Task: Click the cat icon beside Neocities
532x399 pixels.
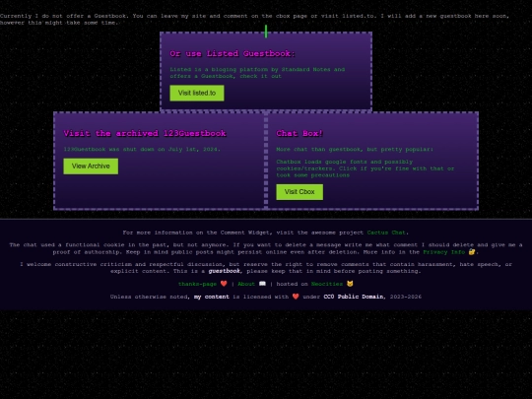Action: pos(350,284)
